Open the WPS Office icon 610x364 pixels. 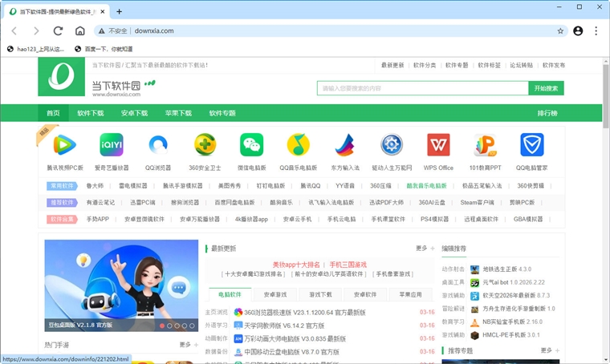click(x=438, y=145)
